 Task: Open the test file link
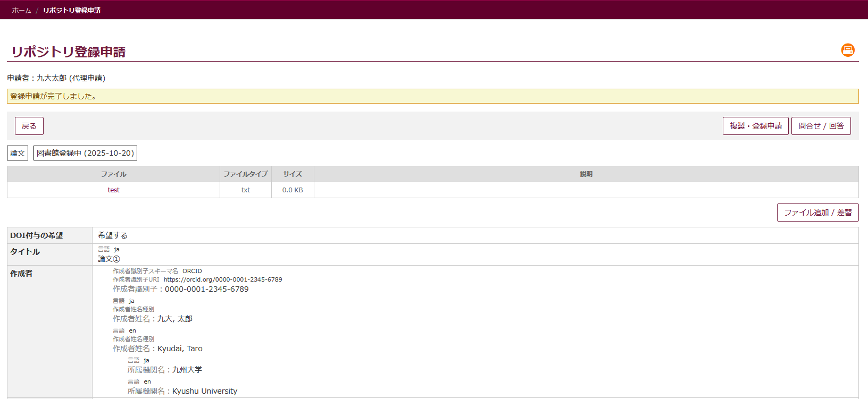coord(113,190)
